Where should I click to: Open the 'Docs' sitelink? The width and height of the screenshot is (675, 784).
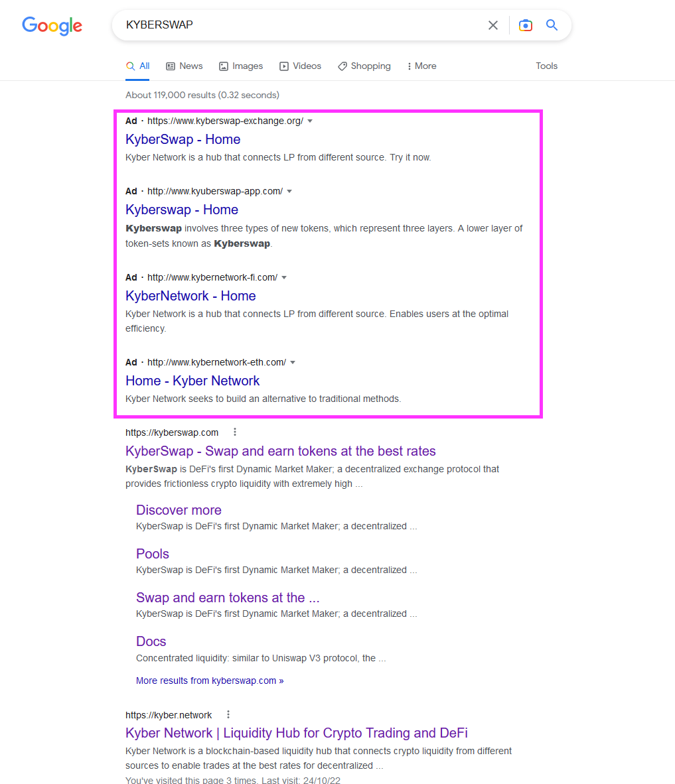click(151, 641)
